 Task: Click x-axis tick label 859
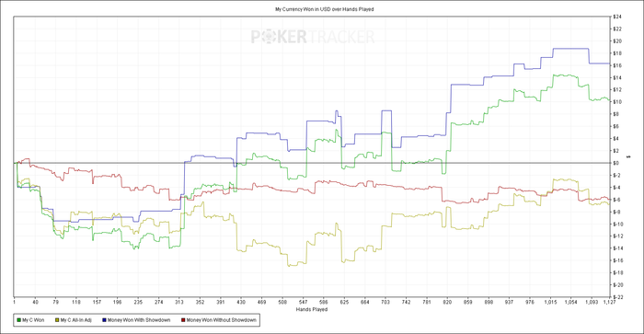click(x=467, y=303)
